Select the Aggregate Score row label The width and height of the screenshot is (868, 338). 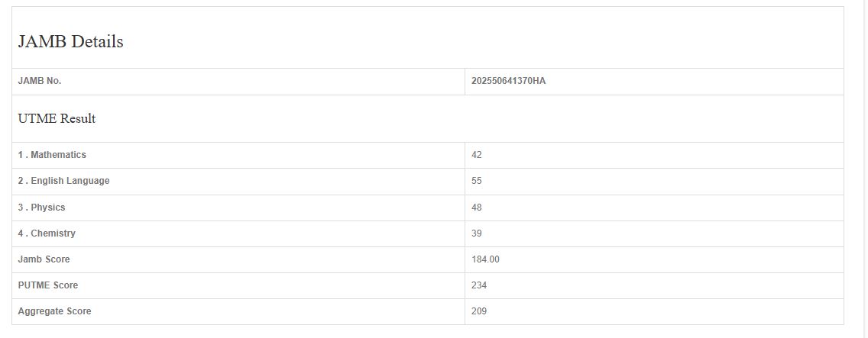pyautogui.click(x=54, y=311)
